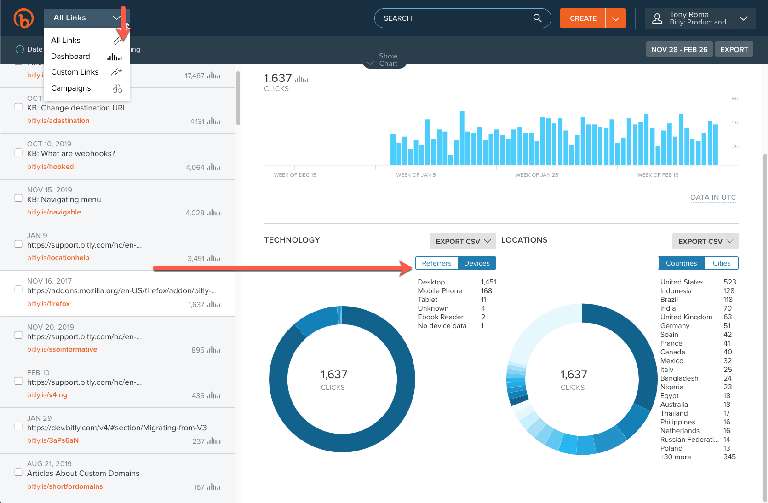768x503 pixels.
Task: Select the checkbox on the FEB 13 link row
Action: pyautogui.click(x=18, y=381)
